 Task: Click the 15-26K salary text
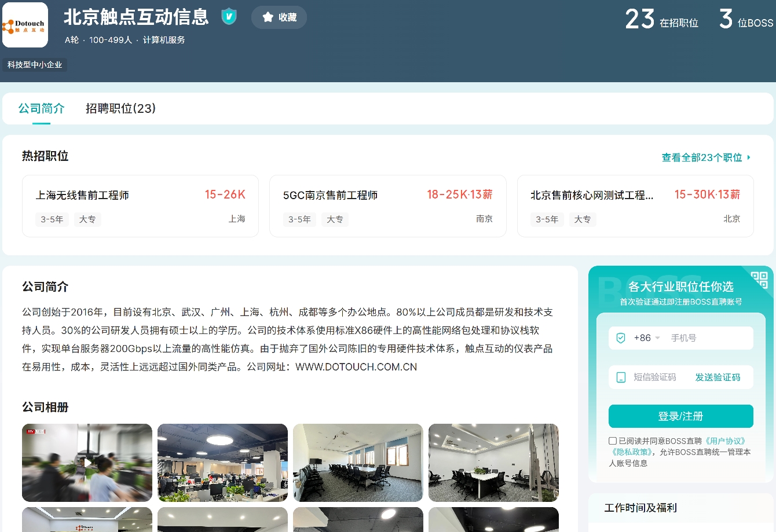coord(225,195)
